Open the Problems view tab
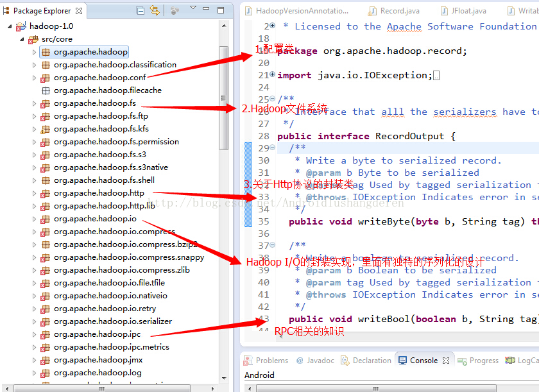This screenshot has width=539, height=392. [266, 361]
